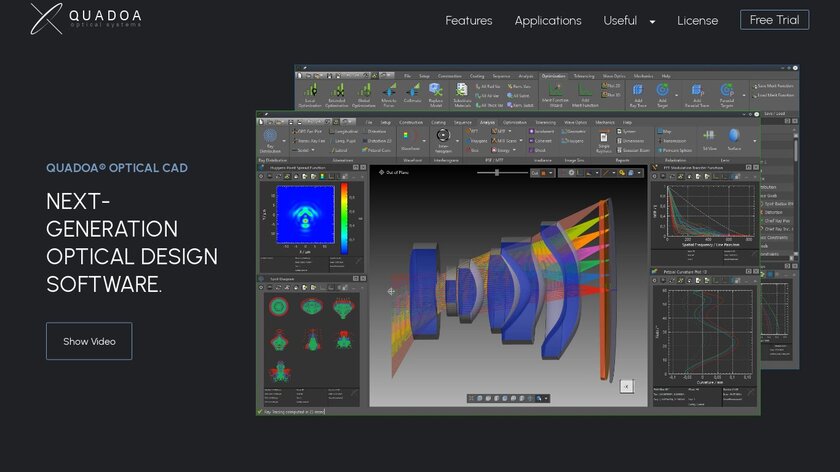The height and width of the screenshot is (472, 840).
Task: Open Wave Optics tab in back window
Action: click(614, 76)
